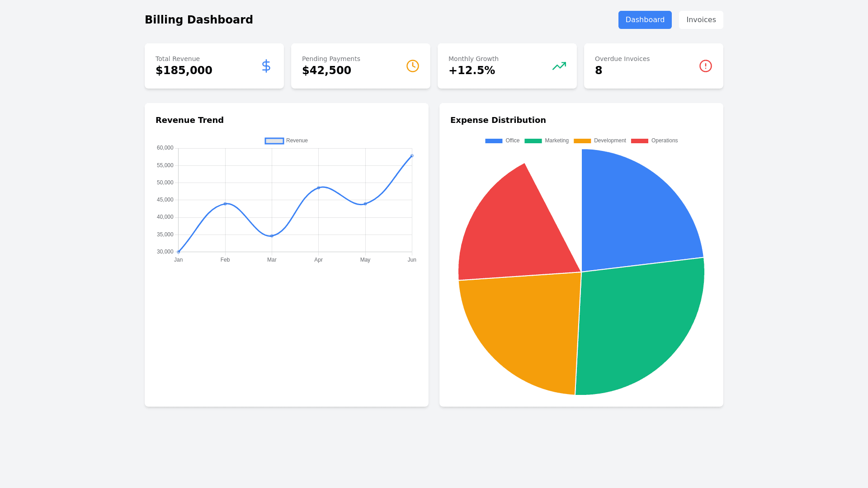868x488 pixels.
Task: Hide the Marketing legend series
Action: 547,141
